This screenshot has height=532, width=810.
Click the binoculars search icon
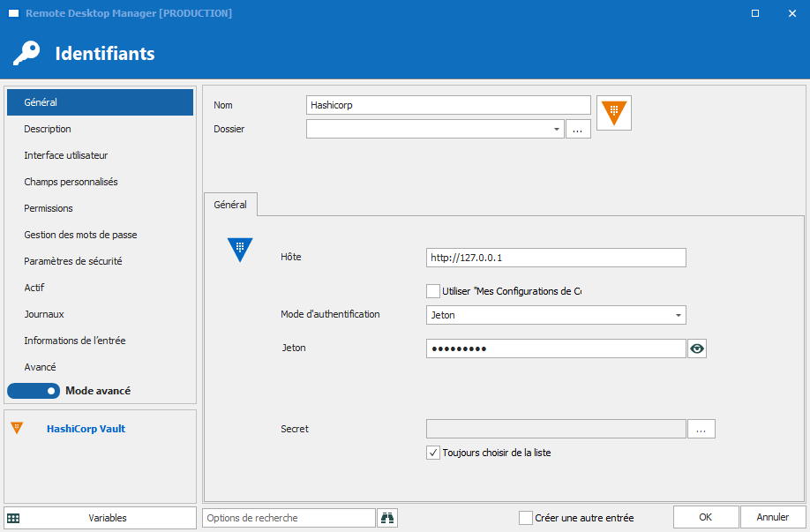387,518
